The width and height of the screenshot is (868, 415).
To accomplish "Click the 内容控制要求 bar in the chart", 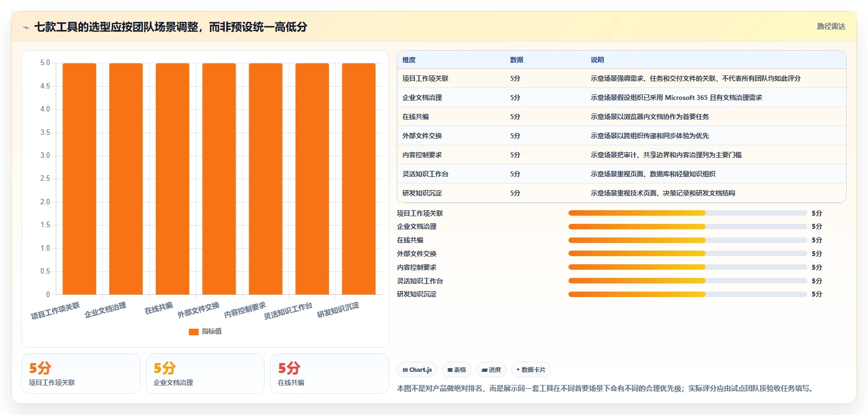I will [x=266, y=179].
